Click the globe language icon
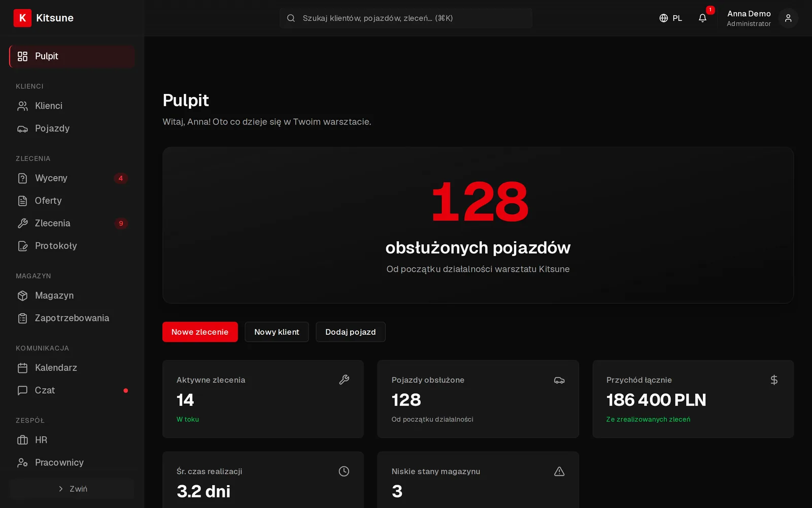The height and width of the screenshot is (508, 812). tap(663, 18)
